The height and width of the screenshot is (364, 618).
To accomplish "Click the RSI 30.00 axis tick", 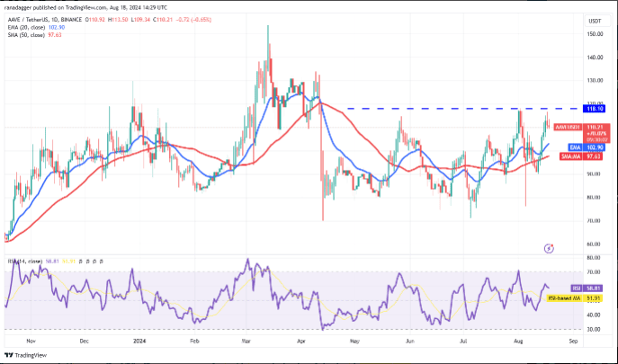I will click(594, 329).
